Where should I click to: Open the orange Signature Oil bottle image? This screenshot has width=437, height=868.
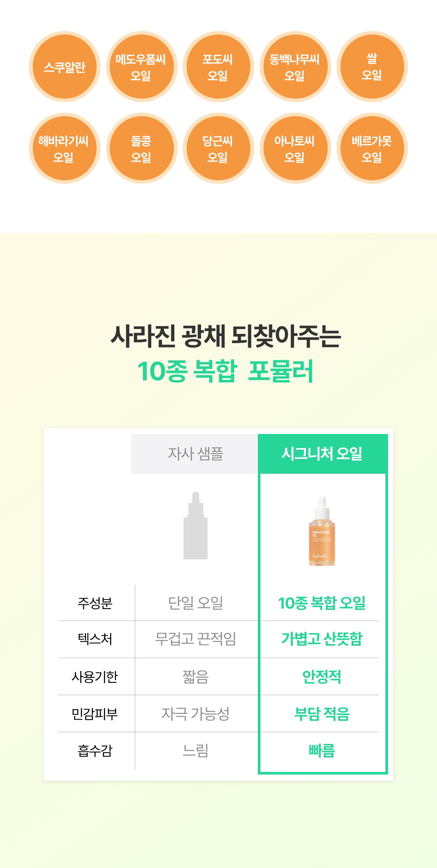[322, 531]
